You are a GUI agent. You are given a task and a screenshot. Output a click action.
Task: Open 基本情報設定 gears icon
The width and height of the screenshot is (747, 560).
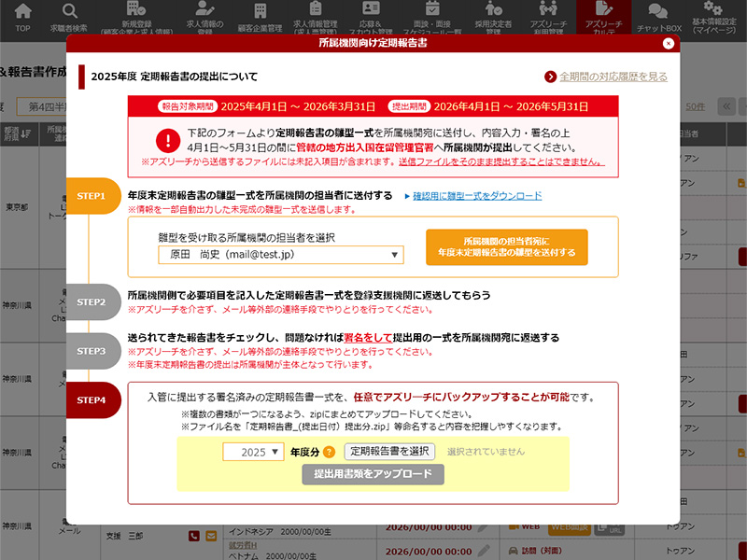[713, 7]
